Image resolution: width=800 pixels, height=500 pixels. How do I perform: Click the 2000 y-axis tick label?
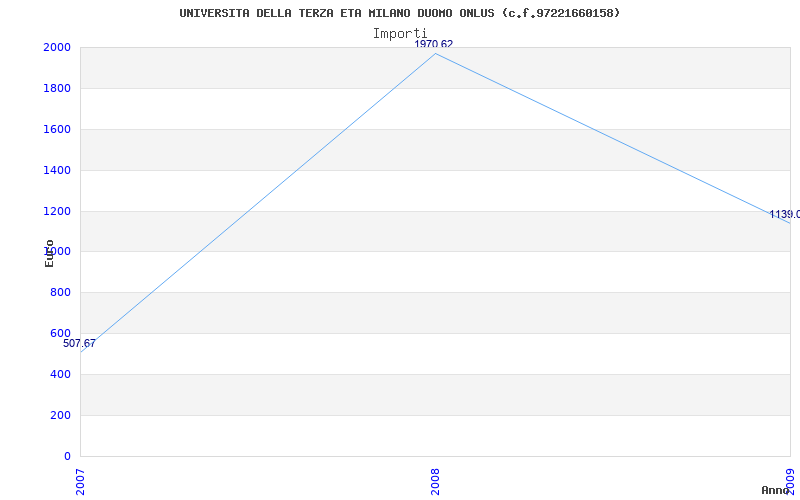click(58, 47)
